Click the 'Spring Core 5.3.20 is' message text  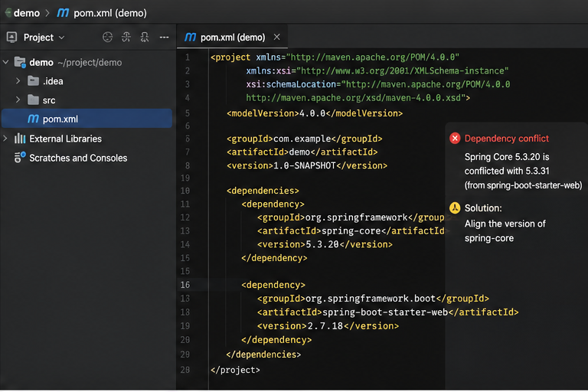click(x=507, y=157)
